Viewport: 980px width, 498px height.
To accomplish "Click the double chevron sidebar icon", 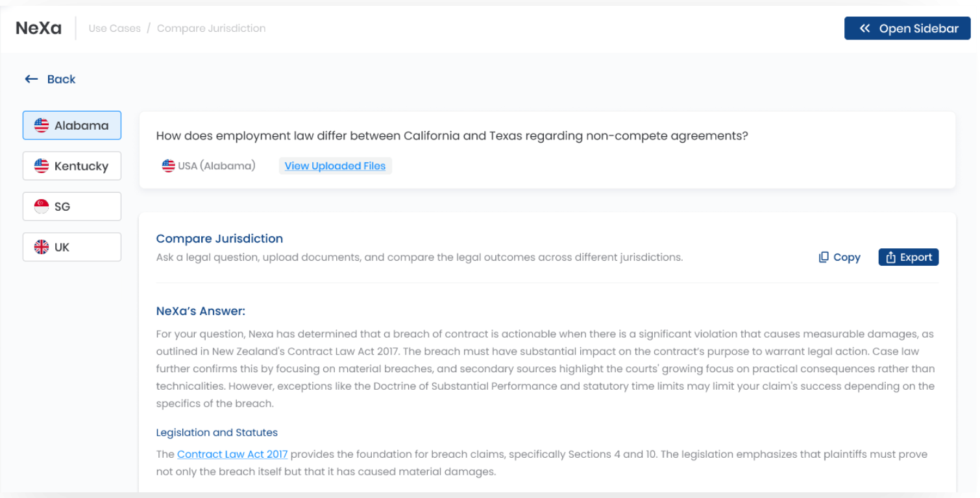I will pos(864,29).
